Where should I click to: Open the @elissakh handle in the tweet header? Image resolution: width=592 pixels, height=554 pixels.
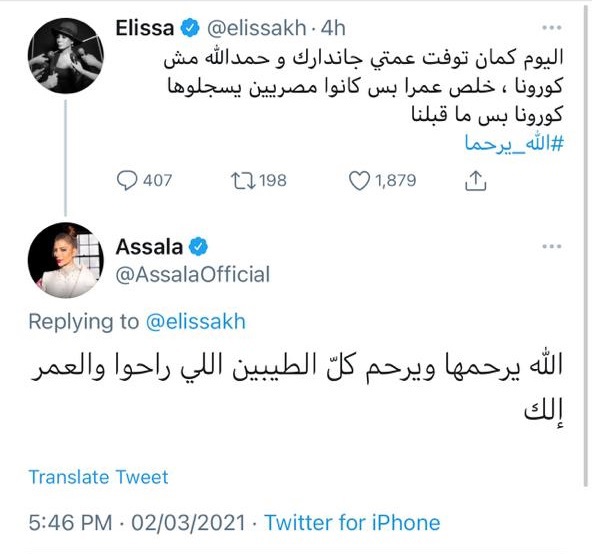click(256, 28)
